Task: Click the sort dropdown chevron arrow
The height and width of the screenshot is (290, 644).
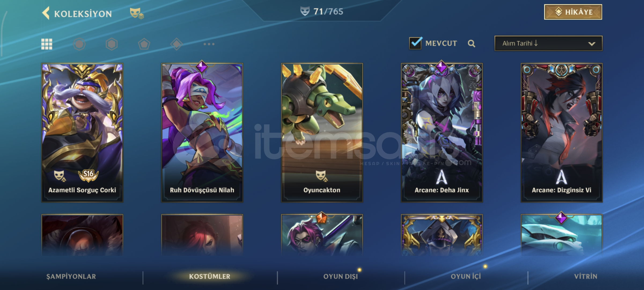Action: [592, 44]
